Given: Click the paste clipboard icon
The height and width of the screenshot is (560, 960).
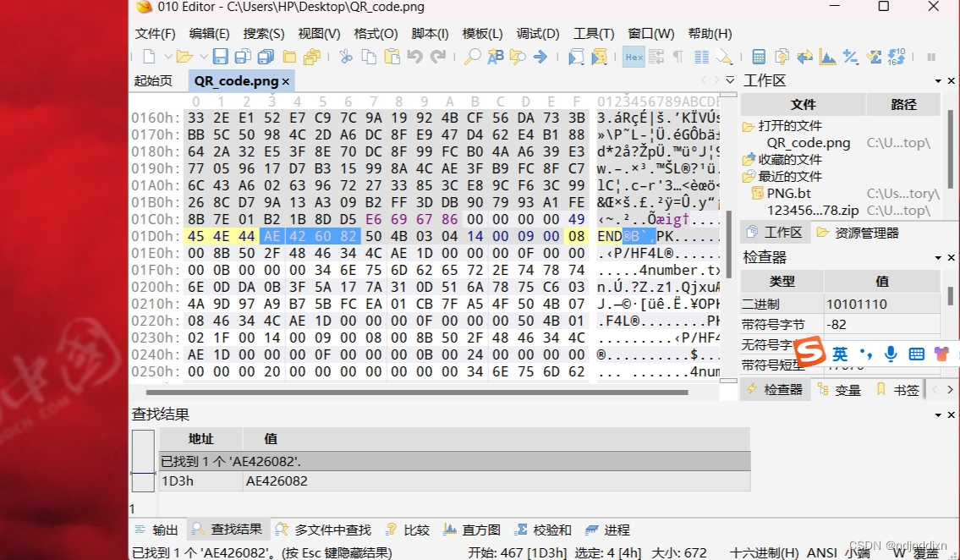Looking at the screenshot, I should 392,57.
